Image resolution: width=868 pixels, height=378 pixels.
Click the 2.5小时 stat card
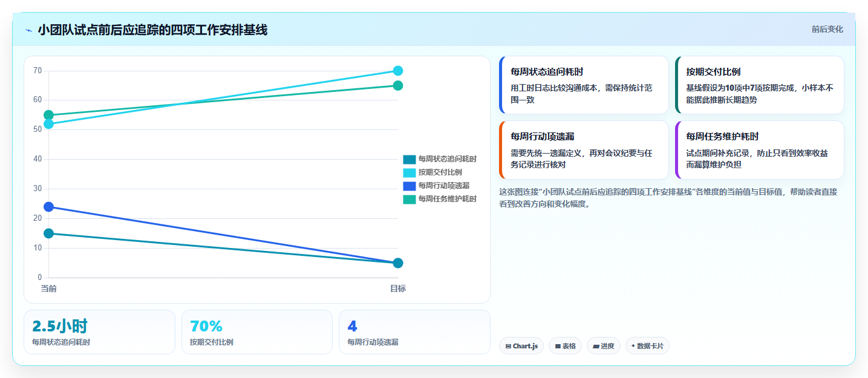(x=99, y=332)
